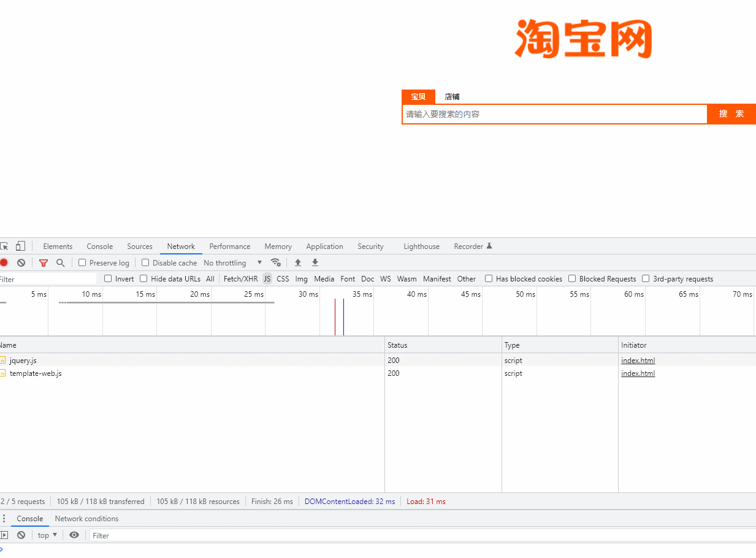Toggle the device toolbar icon
This screenshot has height=558, width=756.
(20, 247)
